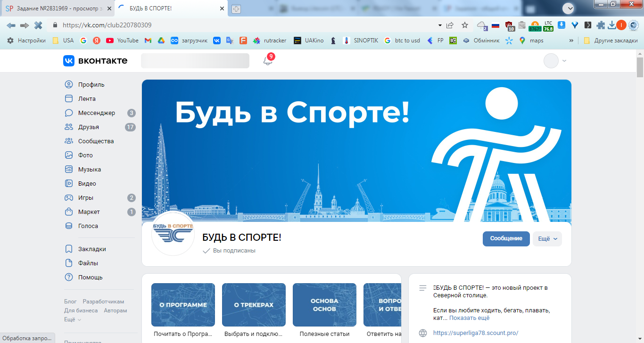Stop page loading with the X button

click(x=38, y=25)
